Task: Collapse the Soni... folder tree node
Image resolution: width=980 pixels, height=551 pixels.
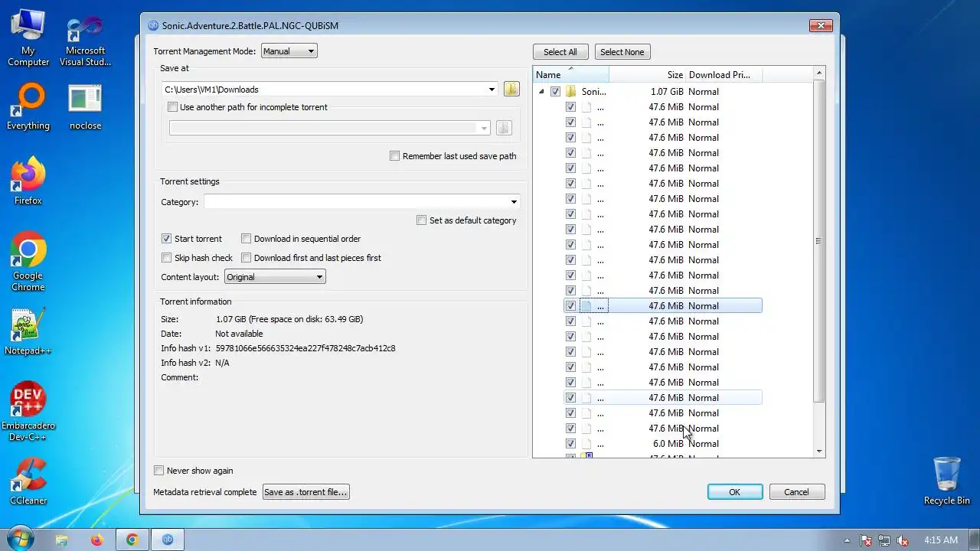Action: pyautogui.click(x=542, y=91)
